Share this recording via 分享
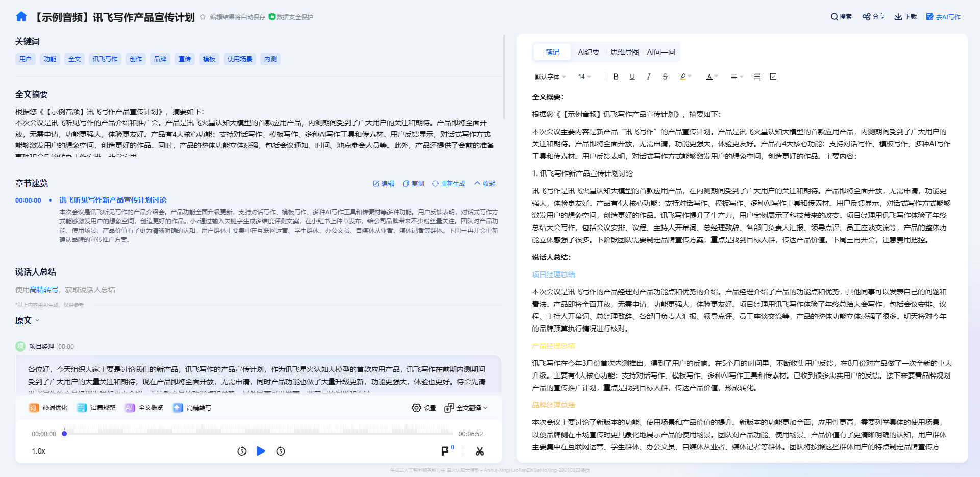The width and height of the screenshot is (980, 477). coord(873,17)
